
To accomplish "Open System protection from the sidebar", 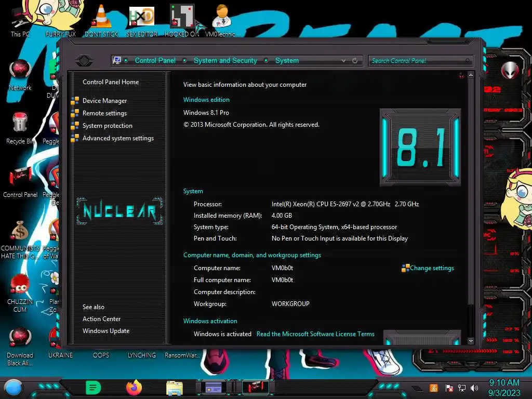I will pos(107,126).
